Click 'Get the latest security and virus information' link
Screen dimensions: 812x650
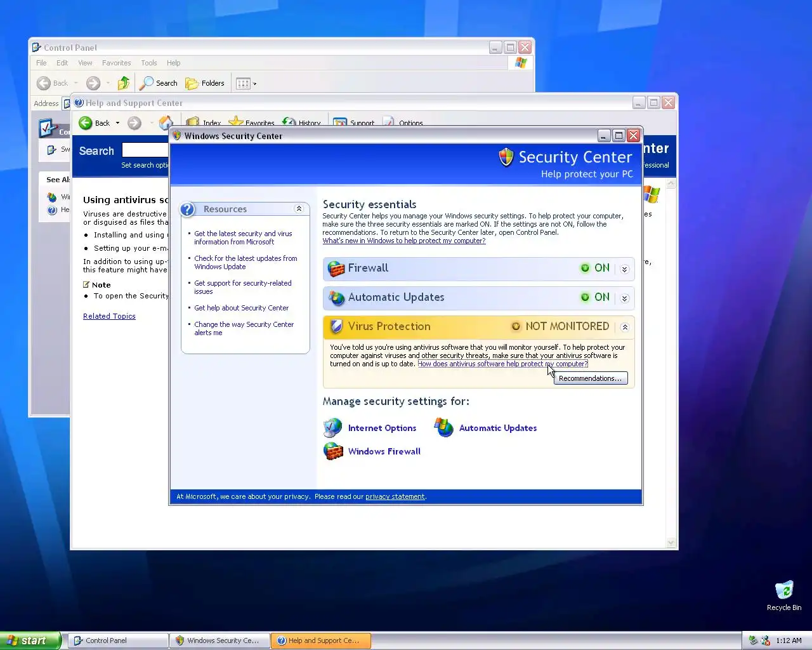pyautogui.click(x=243, y=237)
